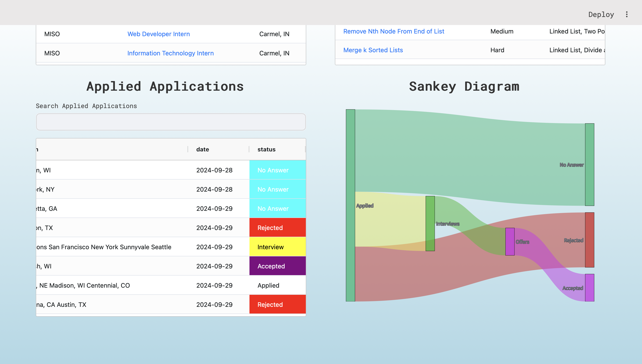Sort table by date column header

point(202,149)
